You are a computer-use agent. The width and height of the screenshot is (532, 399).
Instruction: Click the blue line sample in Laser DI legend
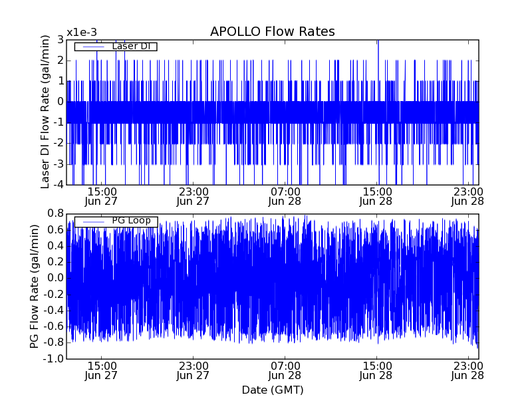[x=93, y=47]
